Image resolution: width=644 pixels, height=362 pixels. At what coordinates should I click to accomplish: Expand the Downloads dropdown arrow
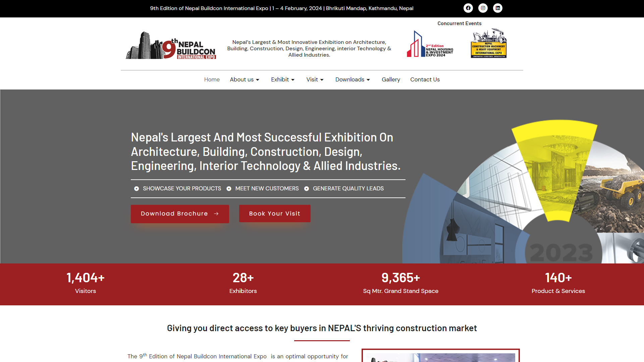[368, 80]
